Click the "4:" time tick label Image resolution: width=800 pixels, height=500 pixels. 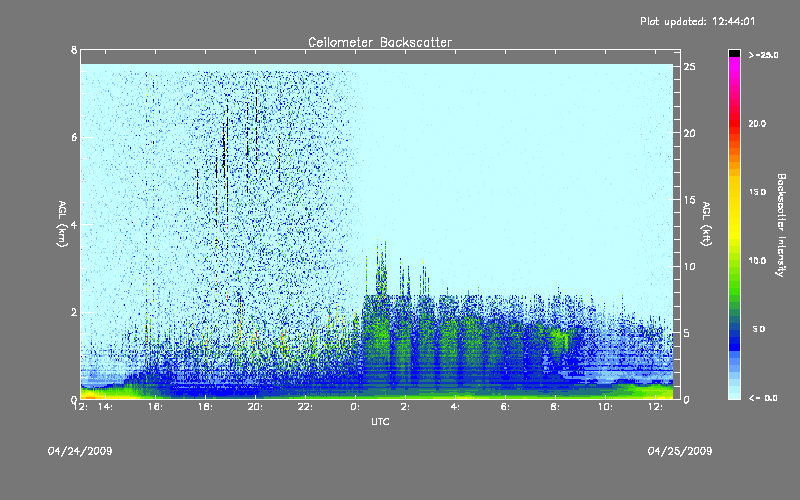pos(456,407)
